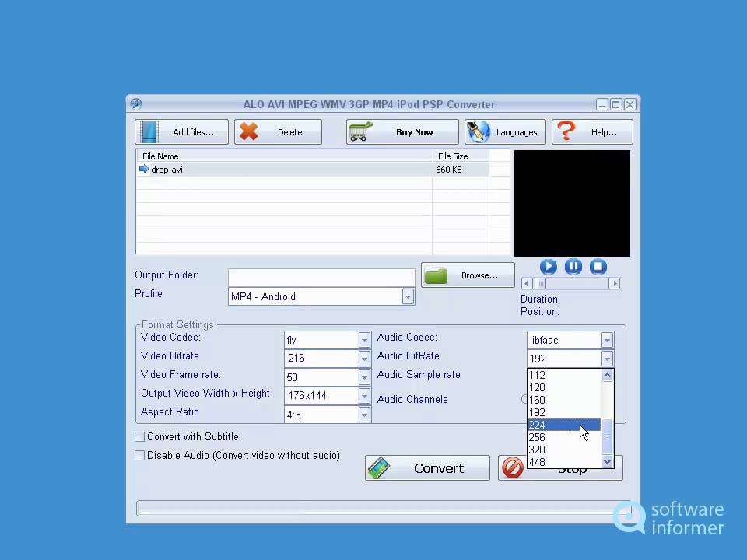This screenshot has height=560, width=747.
Task: Select 256 in bitrate list
Action: click(x=564, y=437)
